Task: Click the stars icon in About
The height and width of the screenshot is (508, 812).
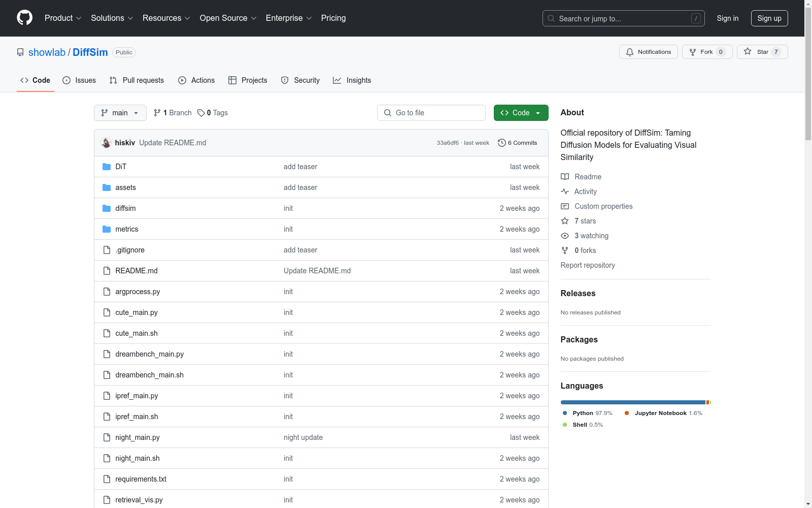Action: pos(565,221)
